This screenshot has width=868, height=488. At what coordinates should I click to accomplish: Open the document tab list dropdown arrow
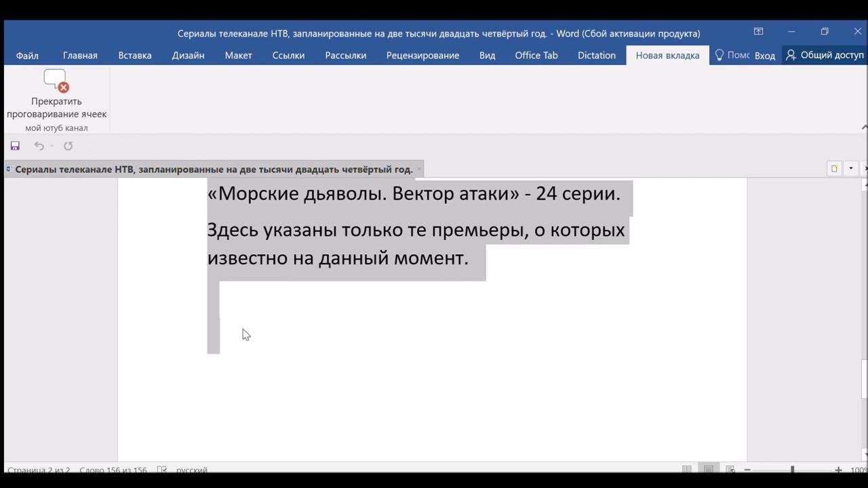(850, 169)
